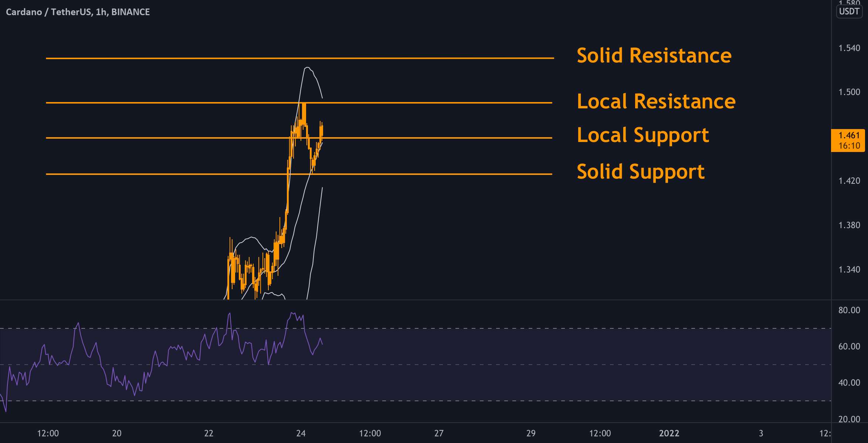Viewport: 868px width, 443px height.
Task: Click the 20.00 RSI axis value
Action: 849,419
